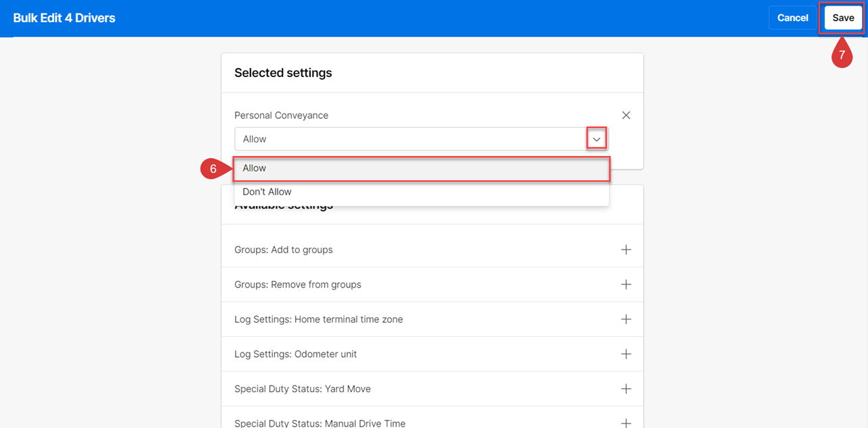Select the Allow option in dropdown list
This screenshot has width=868, height=428.
click(x=422, y=168)
